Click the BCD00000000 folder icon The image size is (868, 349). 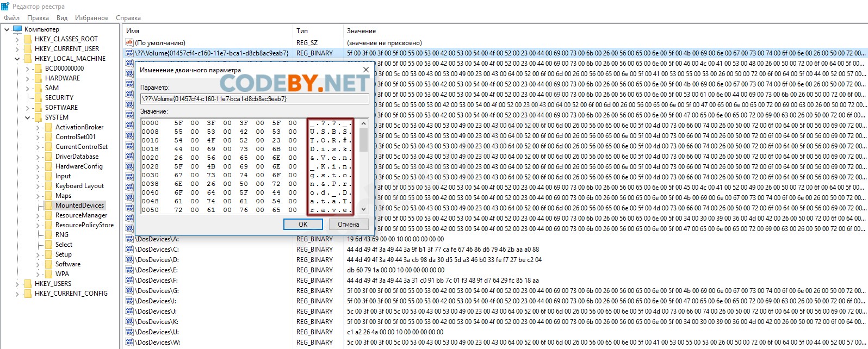coord(38,68)
